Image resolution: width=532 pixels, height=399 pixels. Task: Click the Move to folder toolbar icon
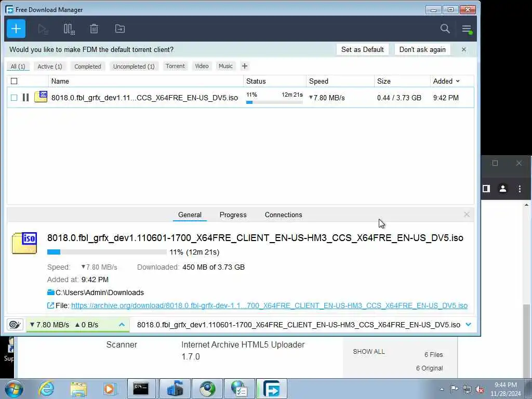click(120, 29)
